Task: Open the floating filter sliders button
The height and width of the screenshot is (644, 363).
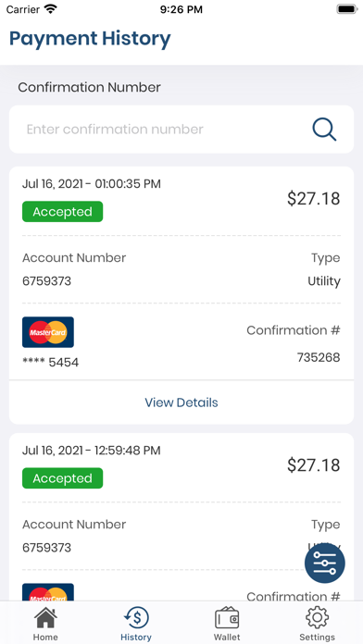Action: pyautogui.click(x=325, y=563)
